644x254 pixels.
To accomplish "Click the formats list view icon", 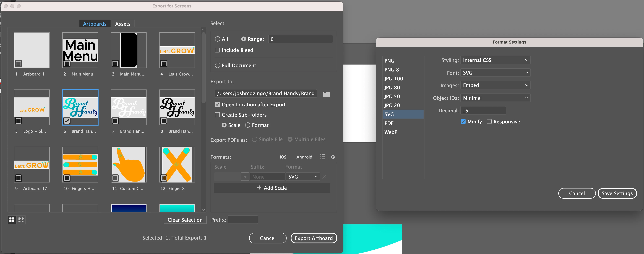I will point(322,157).
